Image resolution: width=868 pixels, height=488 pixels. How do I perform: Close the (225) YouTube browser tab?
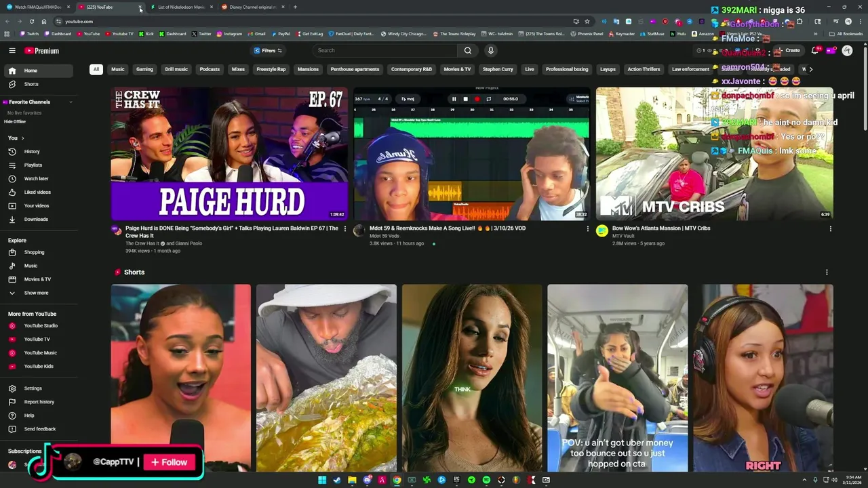pyautogui.click(x=140, y=7)
